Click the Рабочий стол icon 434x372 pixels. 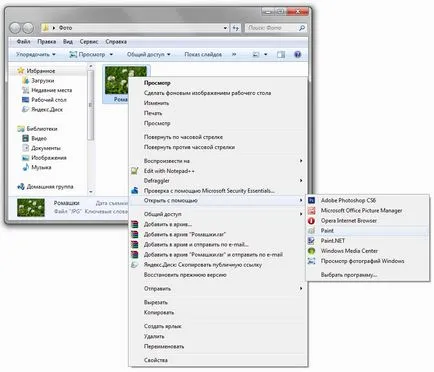point(25,100)
